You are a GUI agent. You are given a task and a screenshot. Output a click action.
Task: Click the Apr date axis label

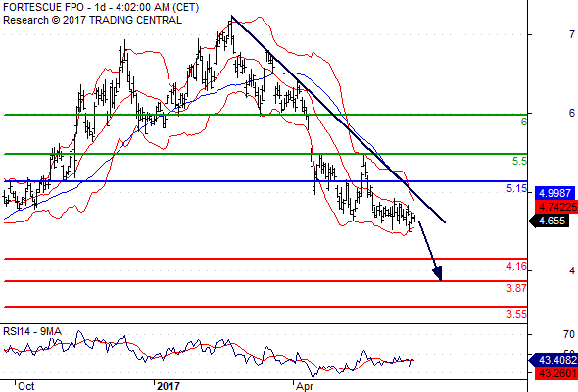pyautogui.click(x=305, y=386)
